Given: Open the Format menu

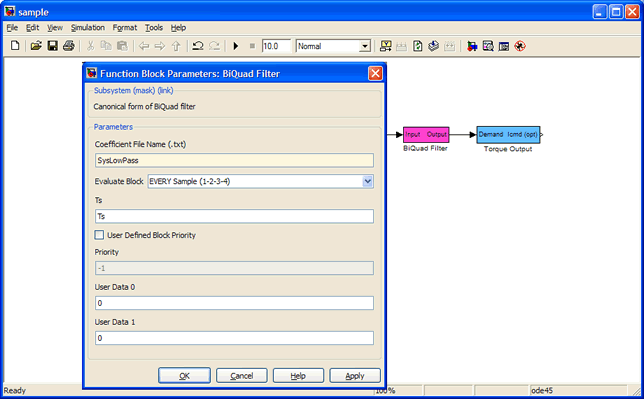Looking at the screenshot, I should 124,28.
